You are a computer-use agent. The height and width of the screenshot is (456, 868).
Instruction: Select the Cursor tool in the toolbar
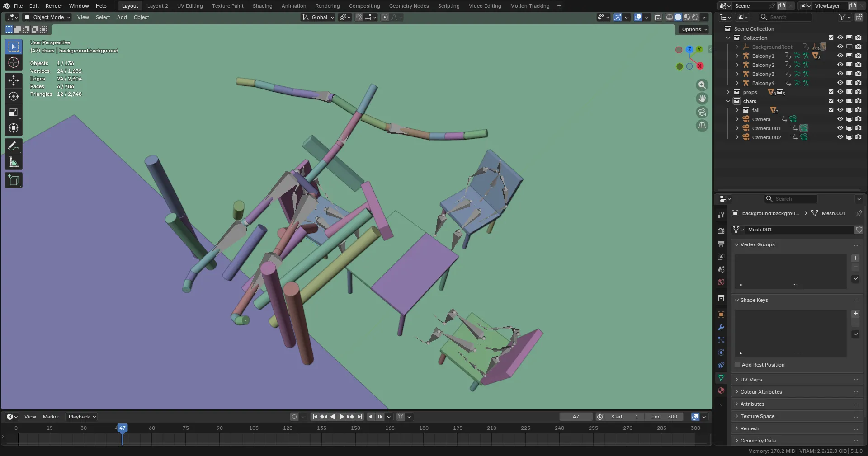(14, 62)
